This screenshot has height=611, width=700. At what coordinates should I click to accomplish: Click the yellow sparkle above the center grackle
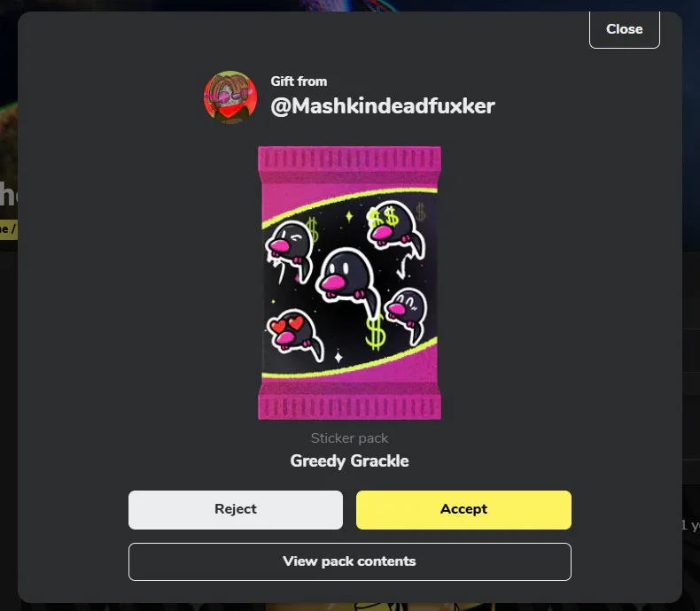(x=349, y=217)
